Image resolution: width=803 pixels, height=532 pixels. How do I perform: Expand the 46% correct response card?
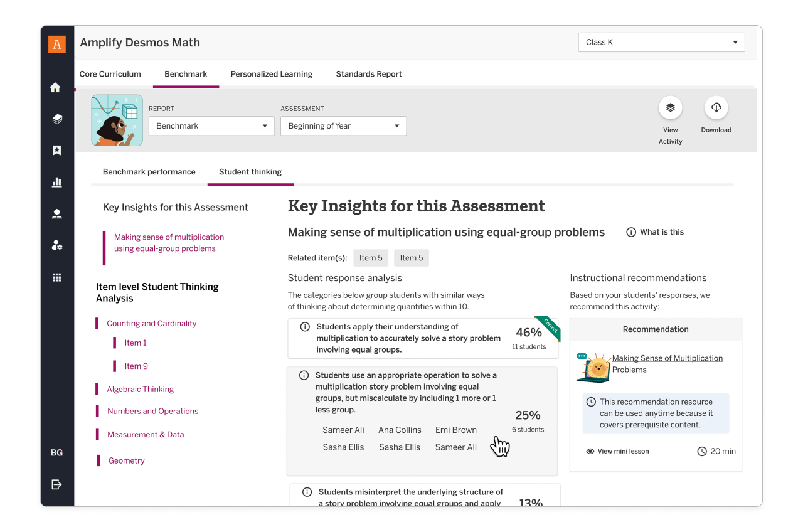pos(408,338)
